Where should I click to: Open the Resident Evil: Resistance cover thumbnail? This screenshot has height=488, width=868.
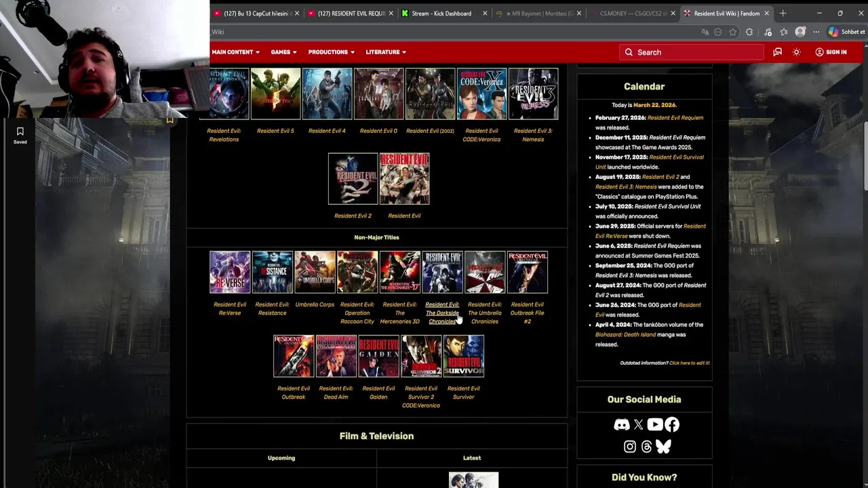point(273,272)
